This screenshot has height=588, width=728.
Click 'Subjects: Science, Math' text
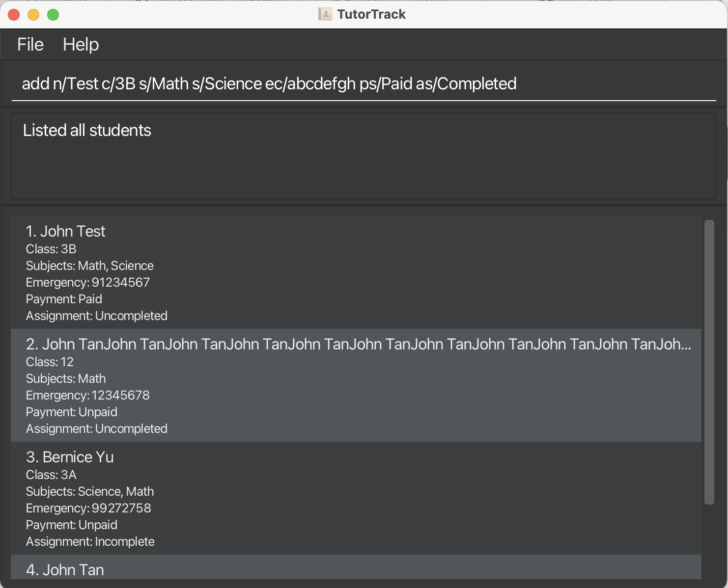coord(90,491)
